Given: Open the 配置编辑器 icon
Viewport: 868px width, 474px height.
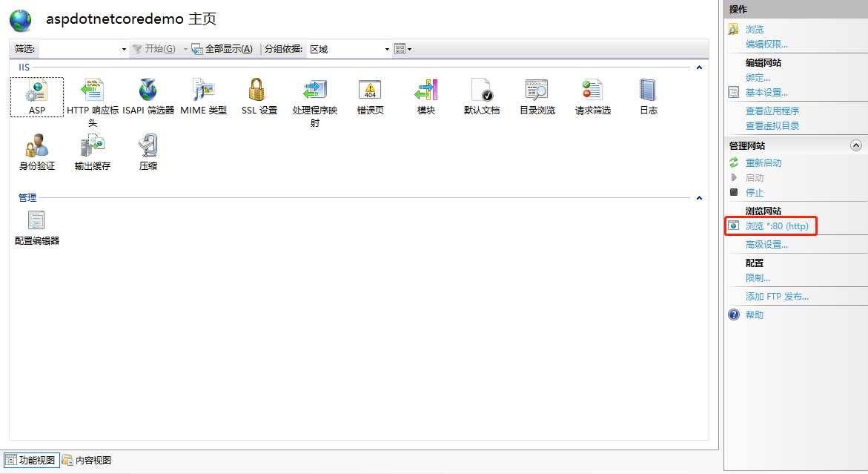Looking at the screenshot, I should click(36, 221).
